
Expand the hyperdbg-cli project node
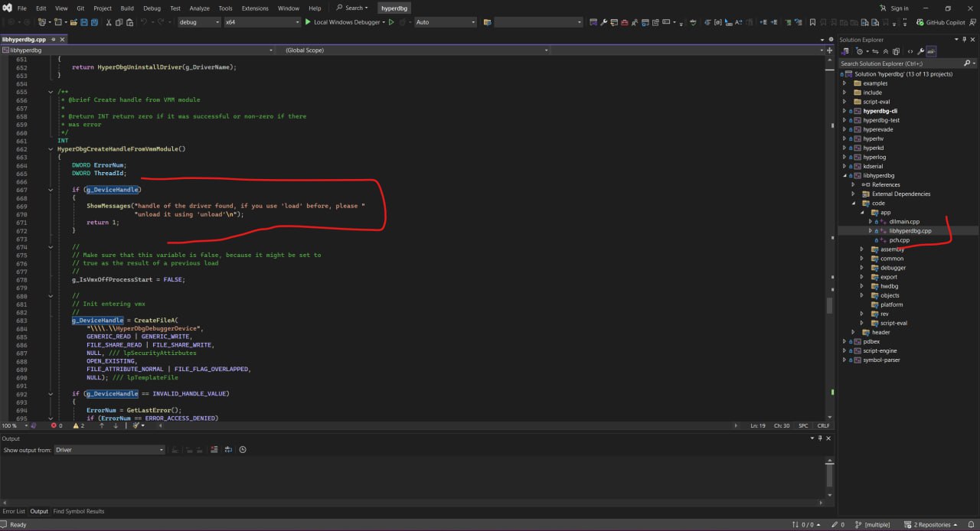tap(844, 111)
